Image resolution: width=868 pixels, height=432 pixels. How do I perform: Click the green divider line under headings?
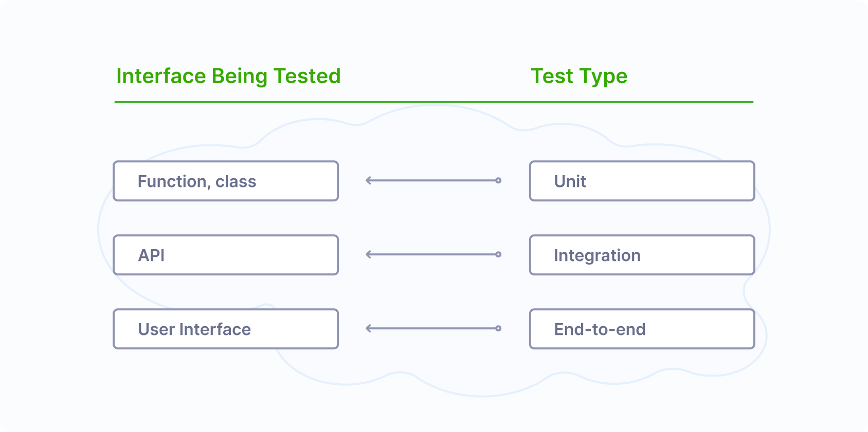point(433,102)
